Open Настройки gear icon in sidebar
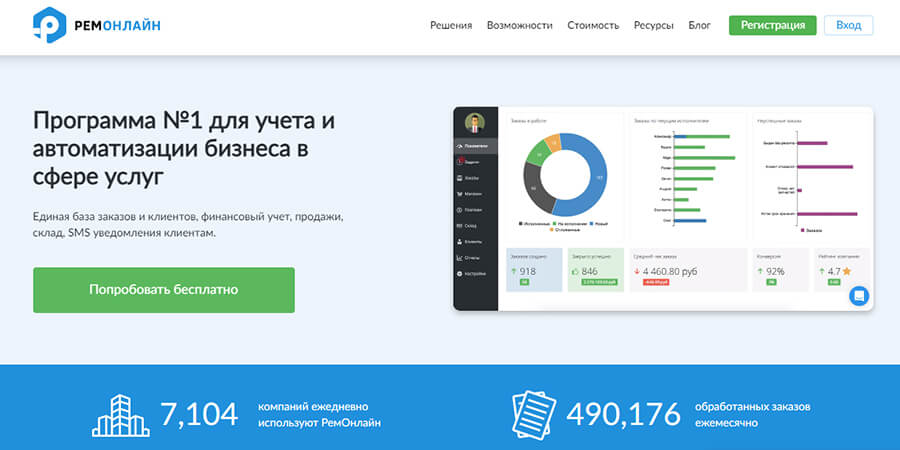900x450 pixels. click(459, 274)
